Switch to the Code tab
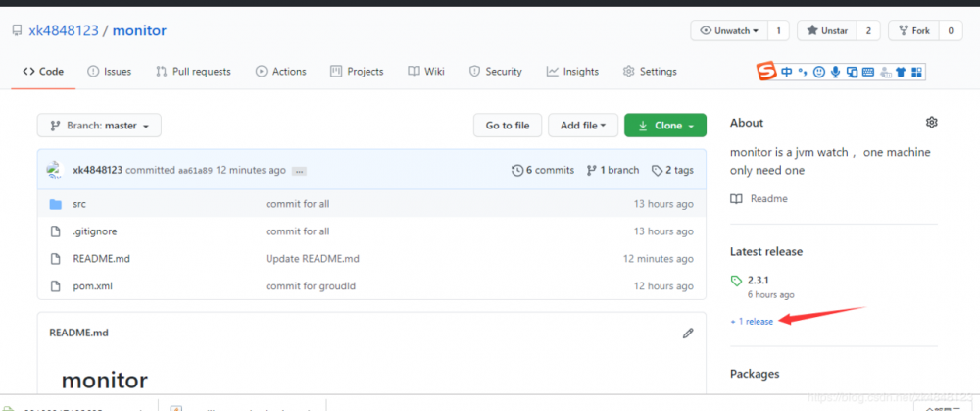The height and width of the screenshot is (411, 980). (43, 72)
